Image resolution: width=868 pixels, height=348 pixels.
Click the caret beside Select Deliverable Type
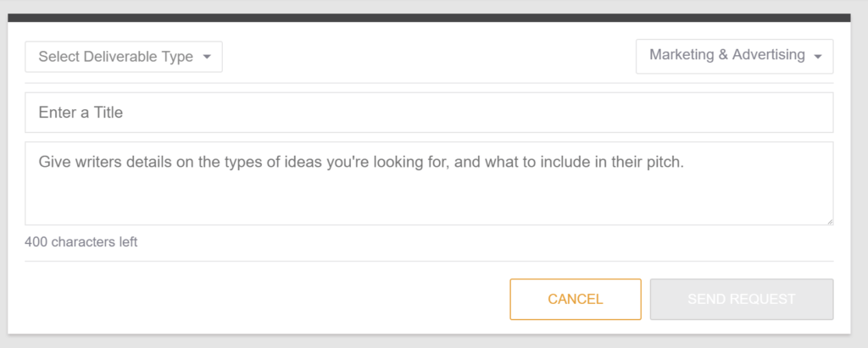(x=207, y=58)
